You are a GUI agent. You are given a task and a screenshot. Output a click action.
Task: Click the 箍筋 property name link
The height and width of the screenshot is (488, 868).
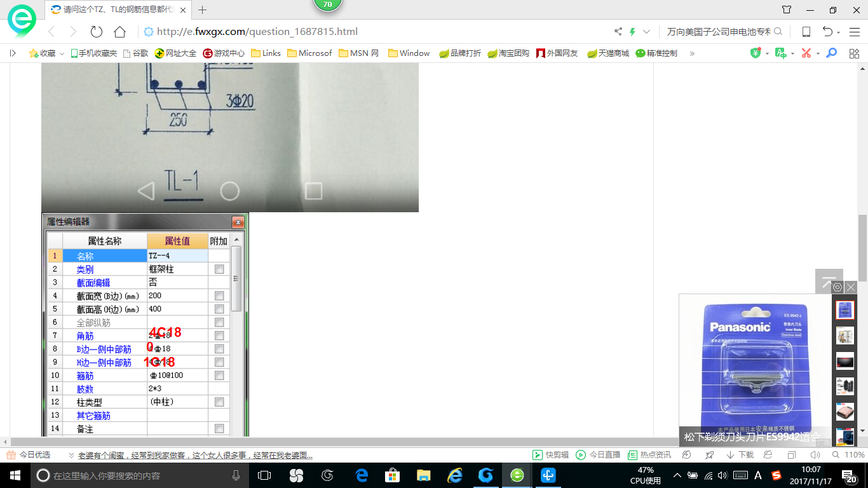tap(85, 376)
